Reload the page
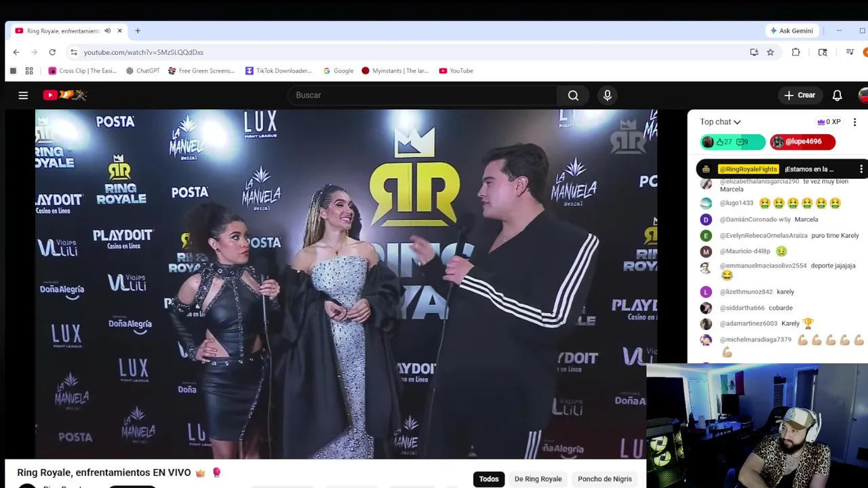This screenshot has height=488, width=868. pyautogui.click(x=52, y=52)
